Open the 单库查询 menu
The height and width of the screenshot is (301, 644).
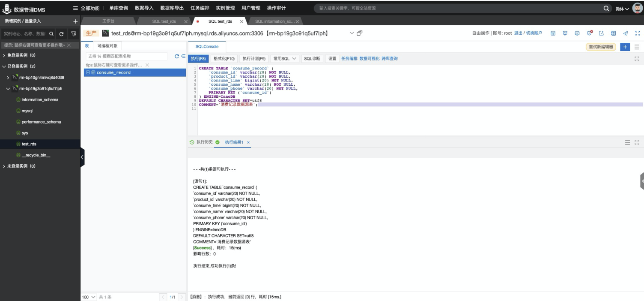pyautogui.click(x=119, y=8)
